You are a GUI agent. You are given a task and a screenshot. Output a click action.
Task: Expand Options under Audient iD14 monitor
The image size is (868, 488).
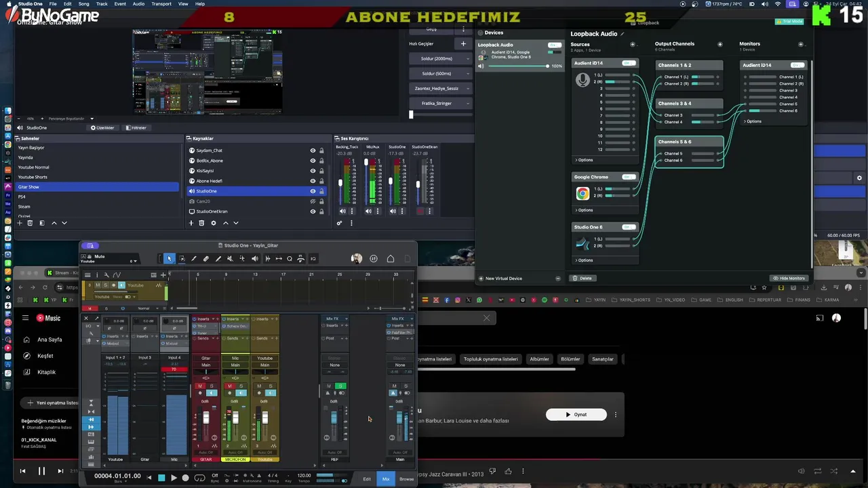tap(753, 121)
